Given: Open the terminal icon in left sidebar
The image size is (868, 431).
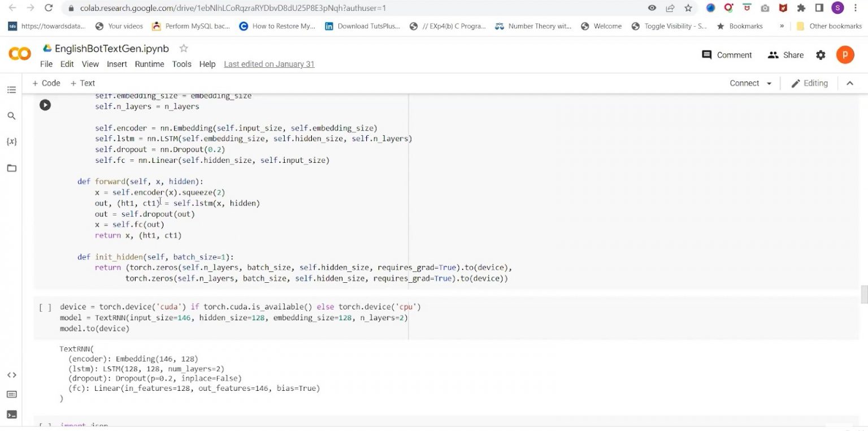Looking at the screenshot, I should 11,415.
